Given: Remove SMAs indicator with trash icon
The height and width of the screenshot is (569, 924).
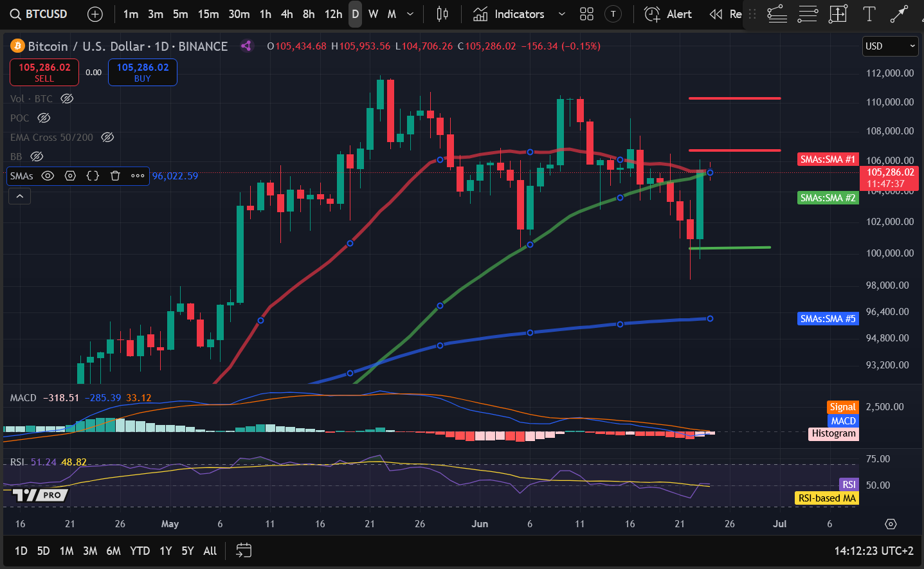Looking at the screenshot, I should click(x=115, y=176).
